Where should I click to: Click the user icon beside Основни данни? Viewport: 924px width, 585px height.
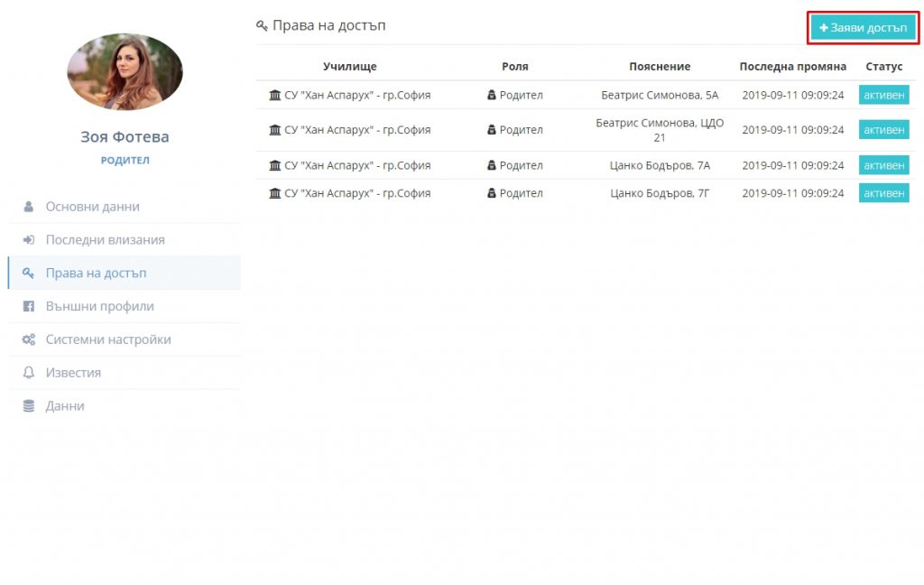pyautogui.click(x=28, y=207)
